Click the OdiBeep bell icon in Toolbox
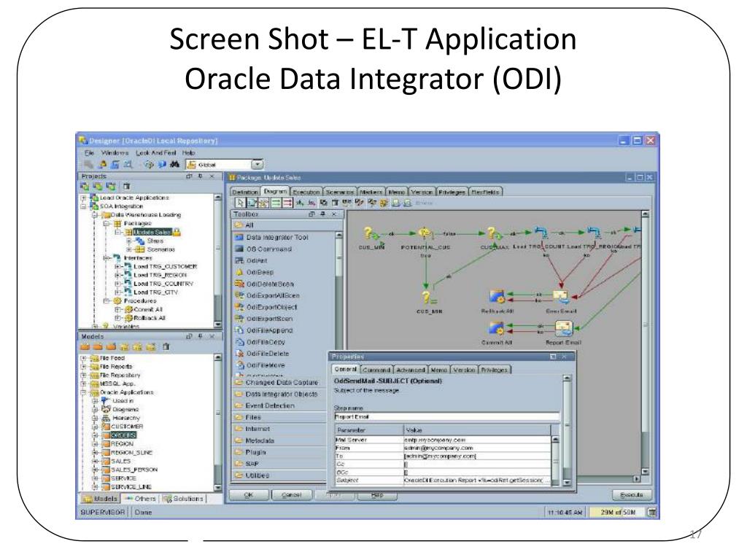 [x=239, y=272]
